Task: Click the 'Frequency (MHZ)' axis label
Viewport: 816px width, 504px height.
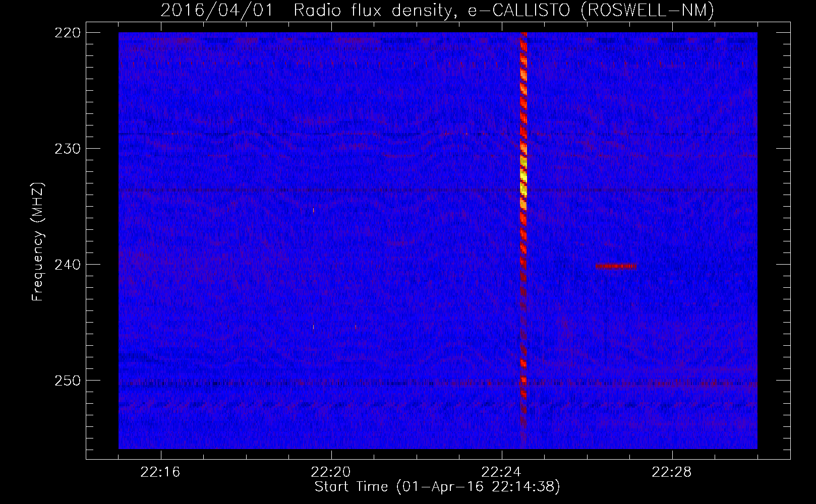Action: pyautogui.click(x=38, y=242)
